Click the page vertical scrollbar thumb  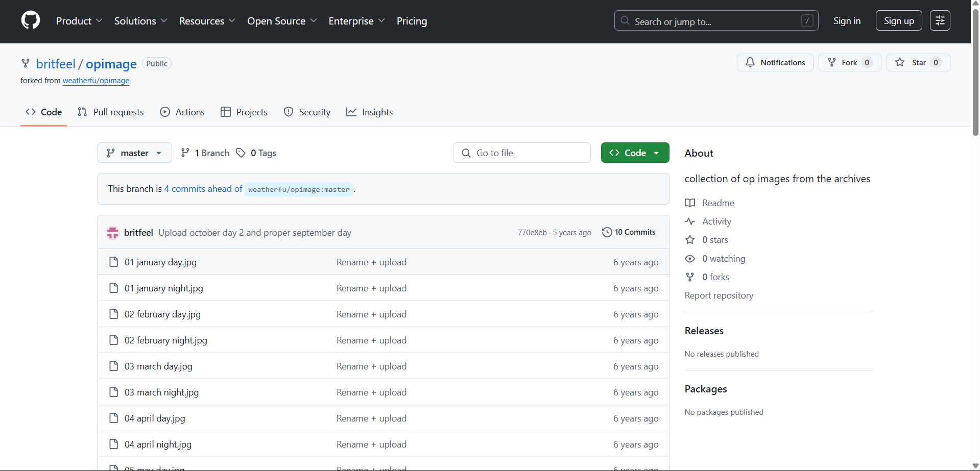[975, 71]
